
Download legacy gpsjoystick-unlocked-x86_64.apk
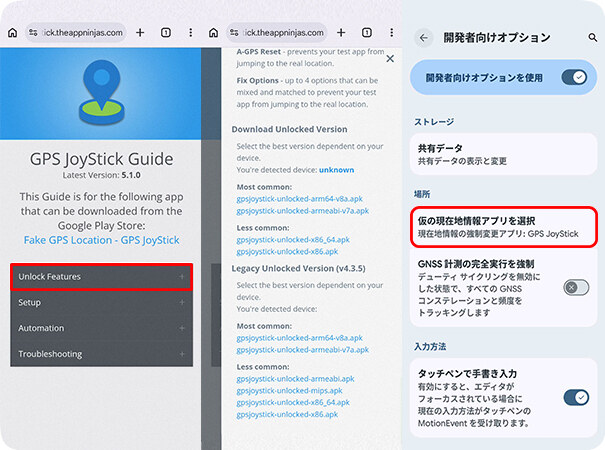[293, 403]
